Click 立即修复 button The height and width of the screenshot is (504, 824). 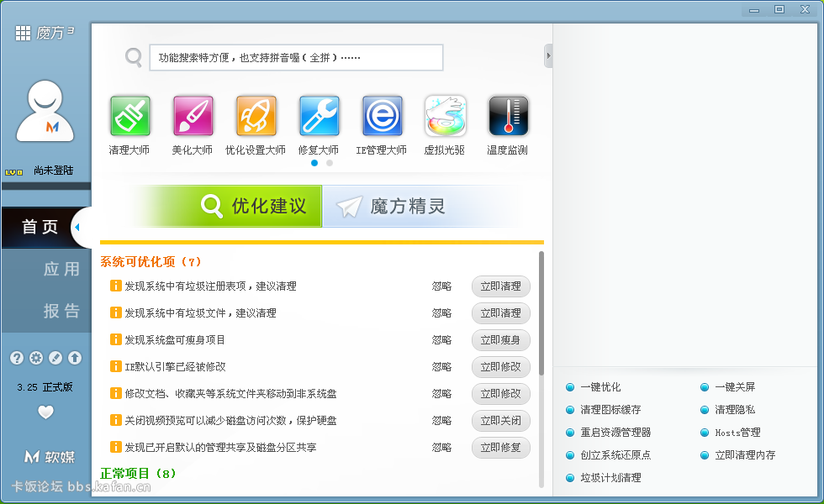click(x=501, y=447)
